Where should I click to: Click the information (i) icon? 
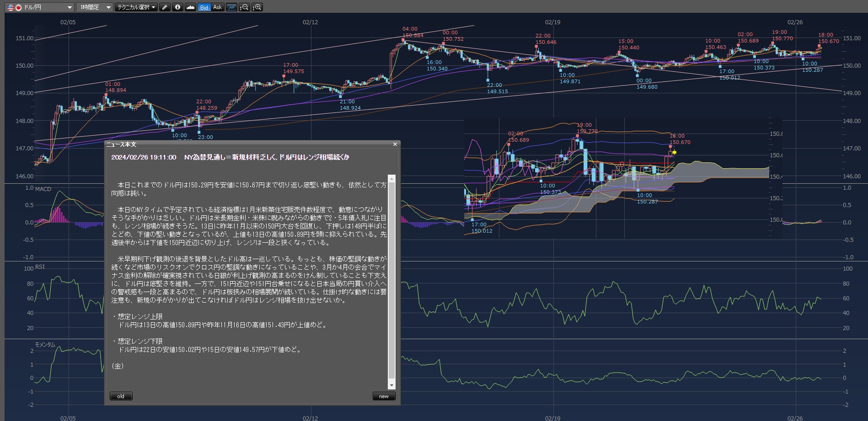pyautogui.click(x=177, y=7)
